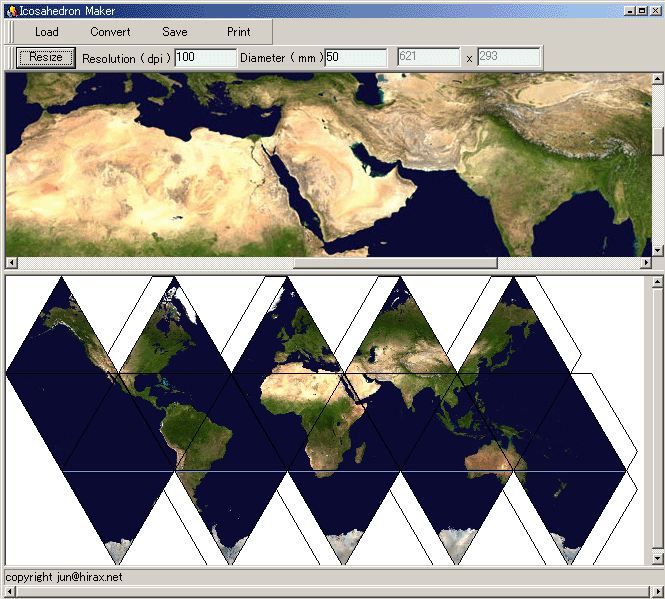Click the icosahedron preview's scroll up arrow
665x599 pixels.
[x=657, y=282]
